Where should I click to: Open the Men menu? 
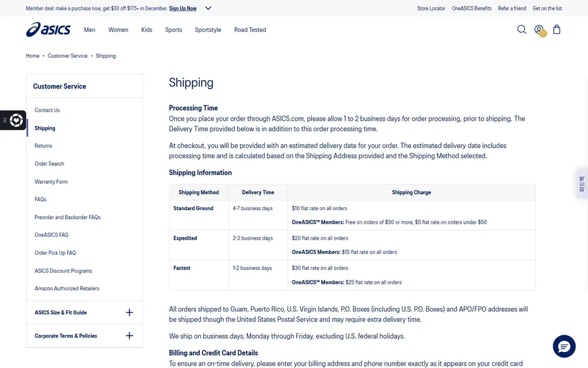pos(89,29)
